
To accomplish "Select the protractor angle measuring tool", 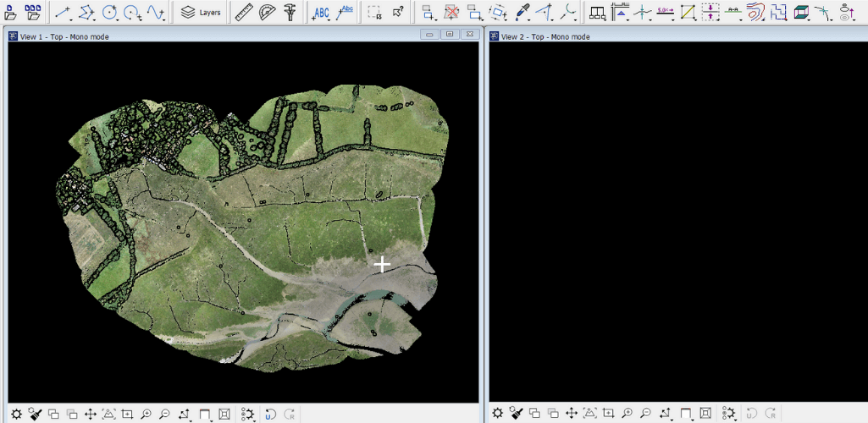I will coord(268,13).
